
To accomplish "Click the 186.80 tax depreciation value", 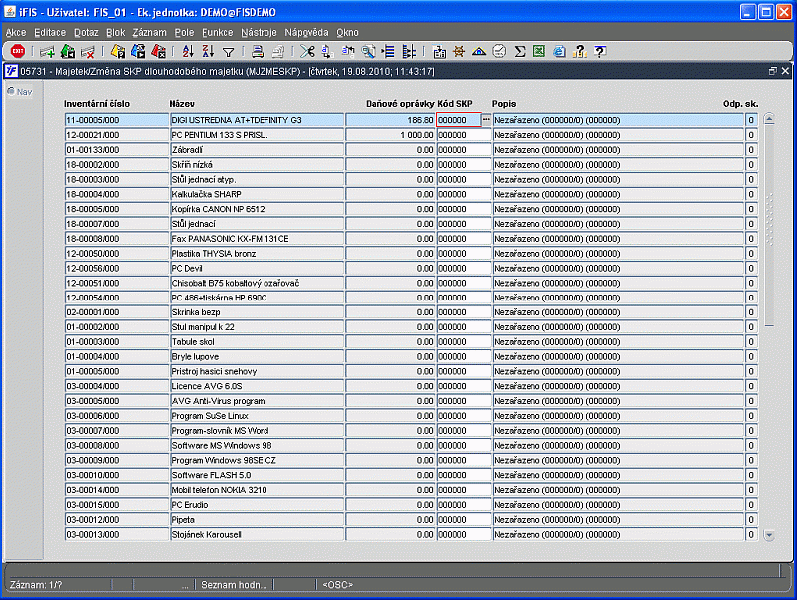I will tap(390, 120).
